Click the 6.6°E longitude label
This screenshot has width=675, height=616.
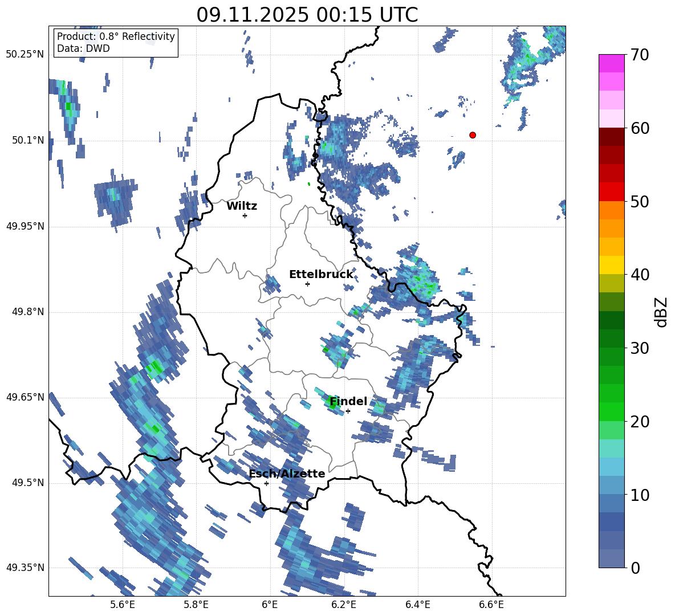tap(491, 605)
